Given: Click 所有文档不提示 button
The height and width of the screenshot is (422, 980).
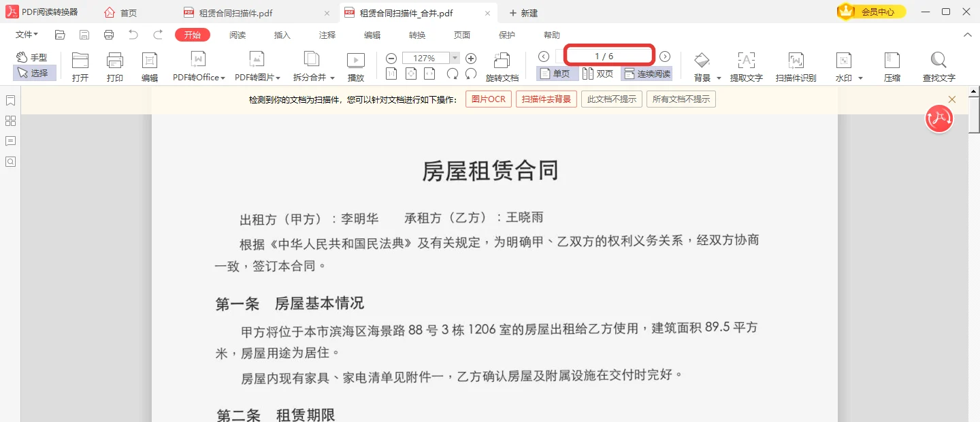Looking at the screenshot, I should tap(681, 99).
